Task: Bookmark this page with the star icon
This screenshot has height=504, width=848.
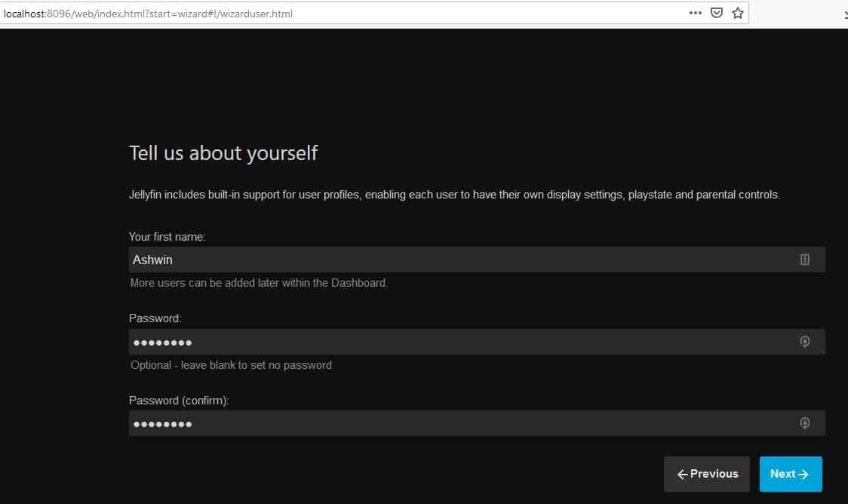Action: [x=737, y=13]
